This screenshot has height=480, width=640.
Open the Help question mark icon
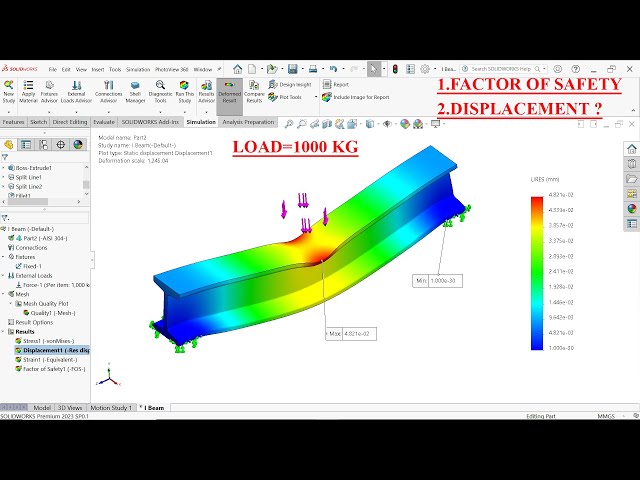576,69
